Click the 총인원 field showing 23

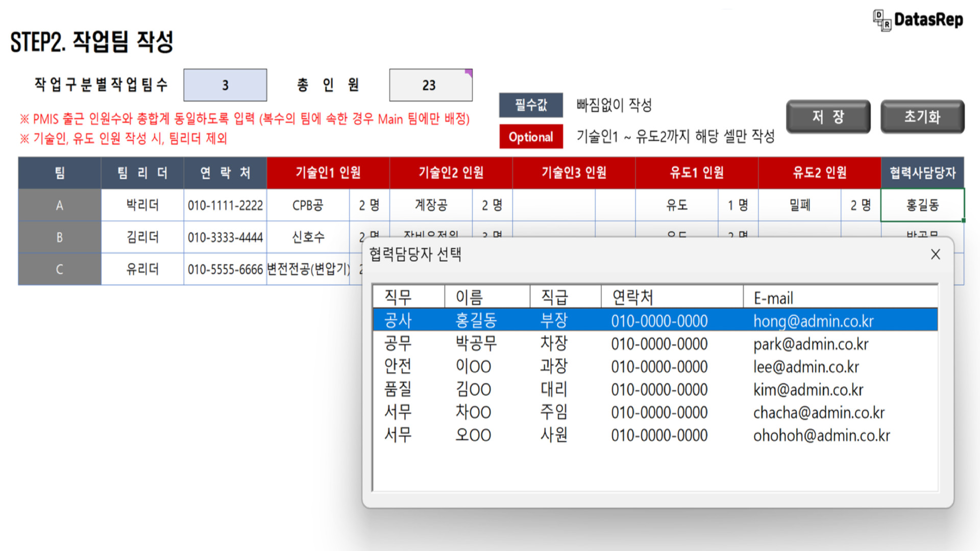pos(430,85)
